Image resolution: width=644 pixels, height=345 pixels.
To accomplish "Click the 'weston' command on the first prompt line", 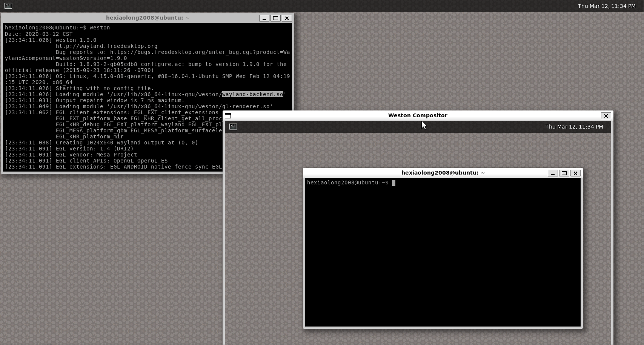I will [x=100, y=28].
